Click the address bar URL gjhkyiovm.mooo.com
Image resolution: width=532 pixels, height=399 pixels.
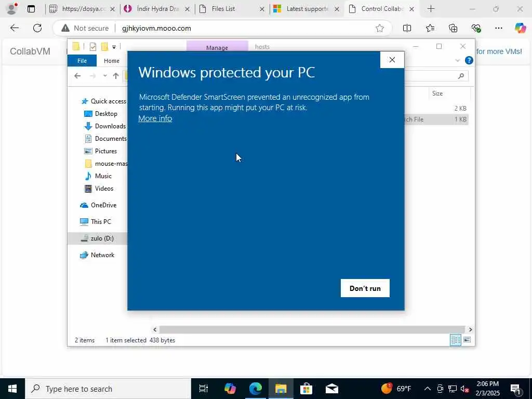point(156,28)
